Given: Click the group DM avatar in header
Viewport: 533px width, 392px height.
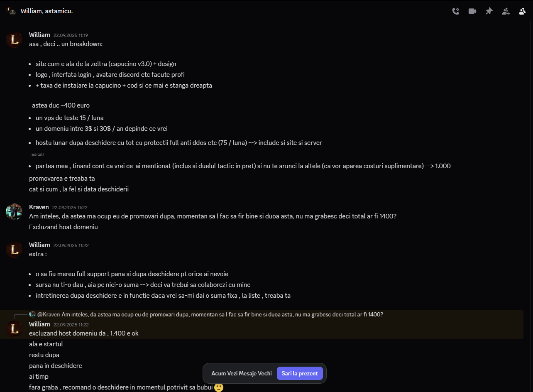Looking at the screenshot, I should [11, 11].
